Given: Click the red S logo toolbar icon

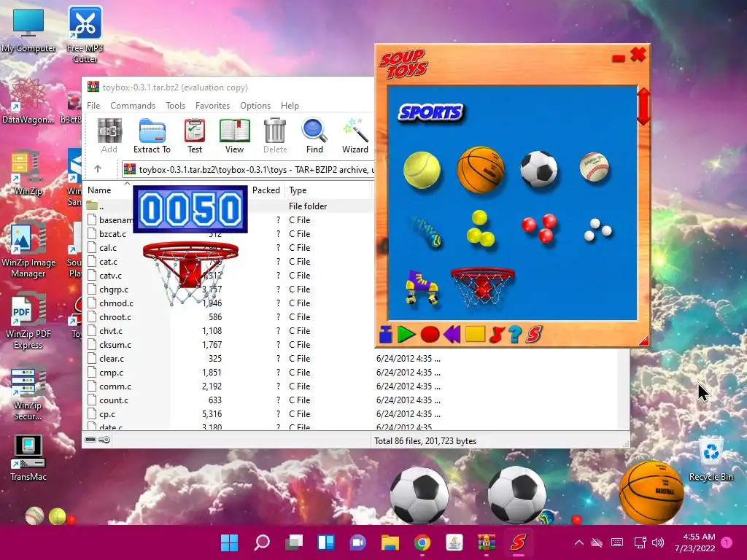Looking at the screenshot, I should (x=534, y=334).
